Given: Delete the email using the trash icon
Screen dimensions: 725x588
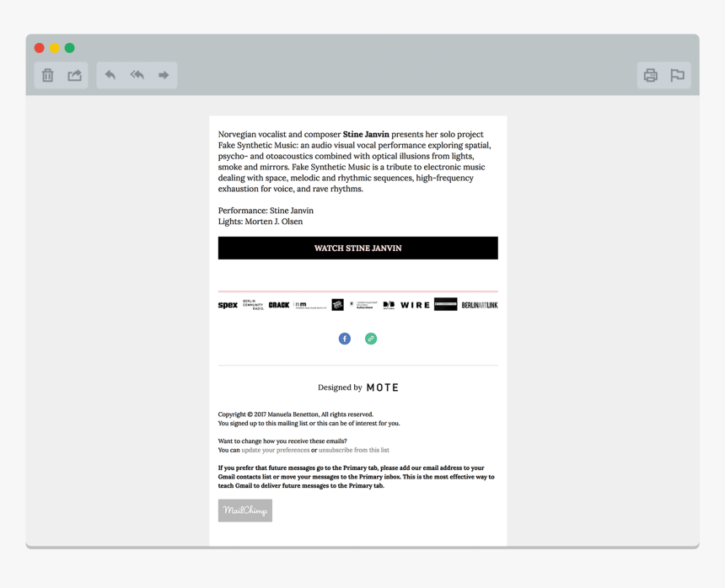Looking at the screenshot, I should coord(48,75).
